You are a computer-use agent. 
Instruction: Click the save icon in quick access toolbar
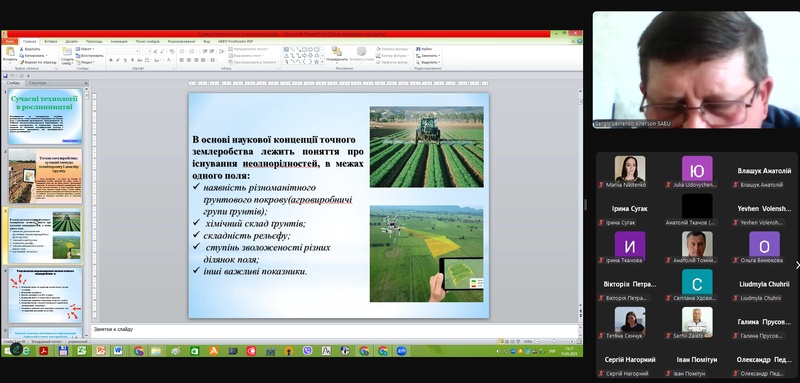(x=5, y=76)
